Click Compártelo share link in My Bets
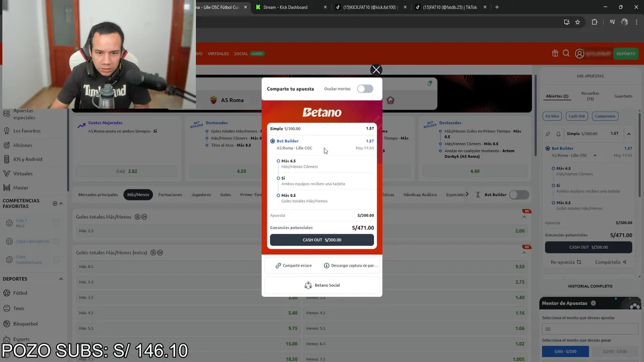Screen dimensions: 644x362 coord(611,262)
